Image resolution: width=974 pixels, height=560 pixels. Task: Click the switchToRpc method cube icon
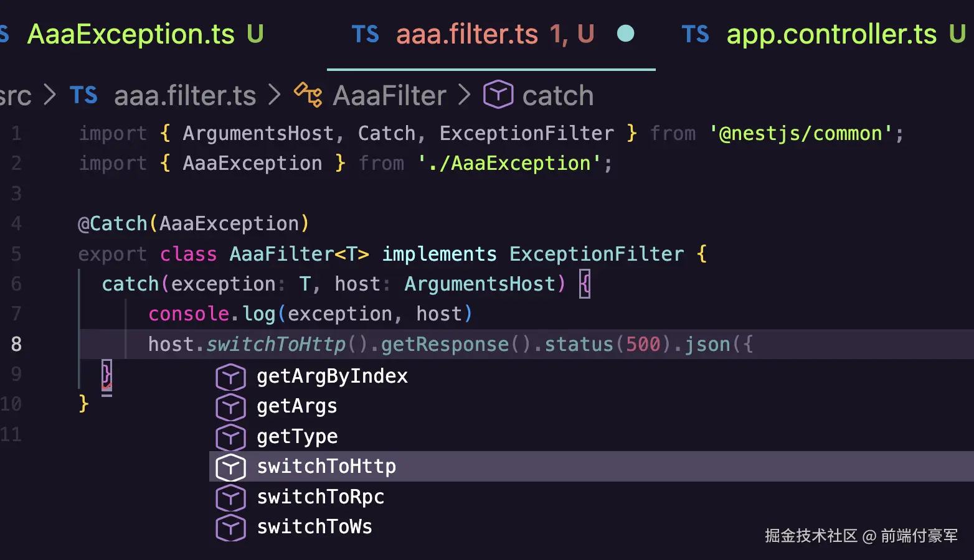tap(230, 497)
